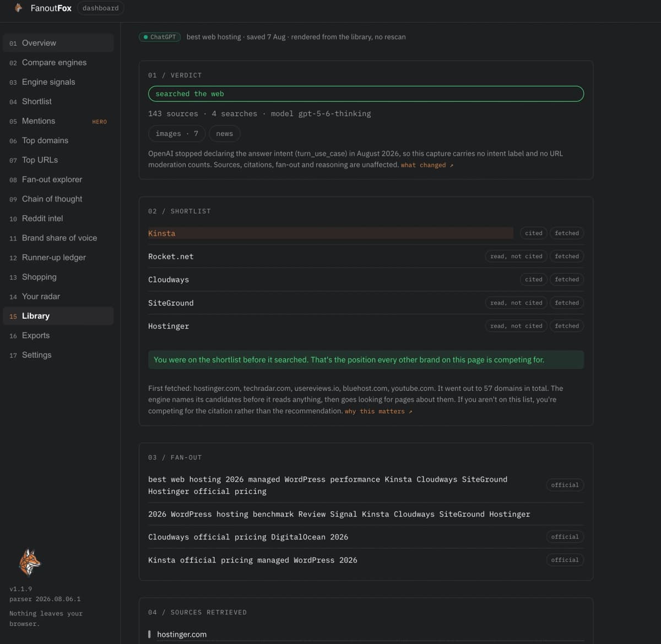Click the ChatGPT engine badge
The width and height of the screenshot is (661, 644).
(x=160, y=37)
